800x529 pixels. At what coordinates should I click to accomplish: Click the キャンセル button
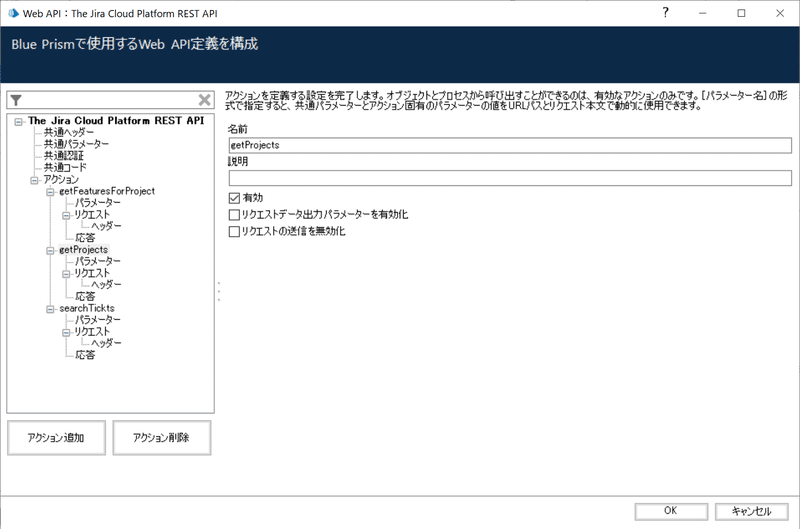click(752, 511)
